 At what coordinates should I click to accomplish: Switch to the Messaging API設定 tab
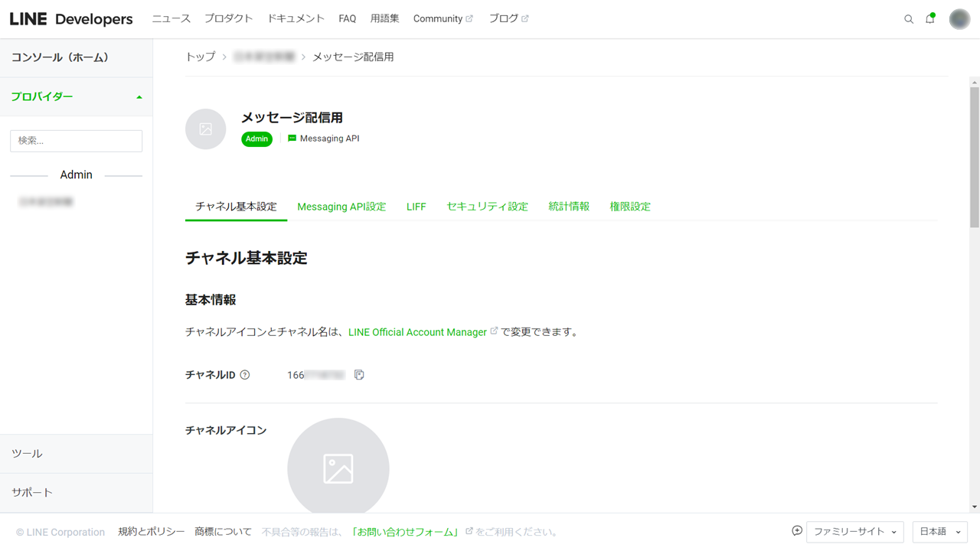[341, 207]
